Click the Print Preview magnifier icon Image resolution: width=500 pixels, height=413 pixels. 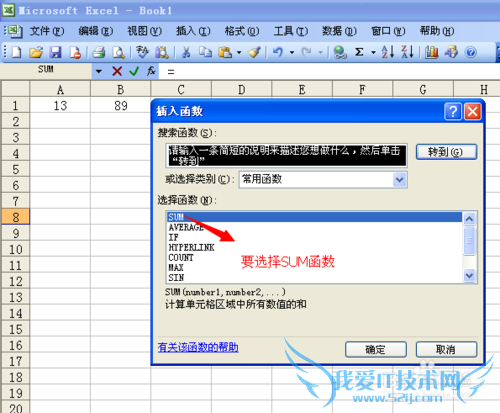point(118,52)
